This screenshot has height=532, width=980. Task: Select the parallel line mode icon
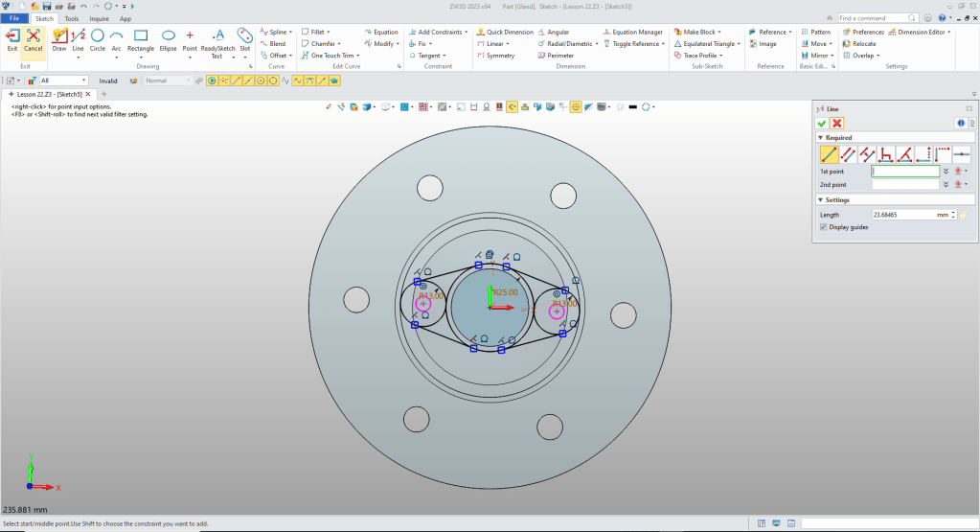click(849, 154)
